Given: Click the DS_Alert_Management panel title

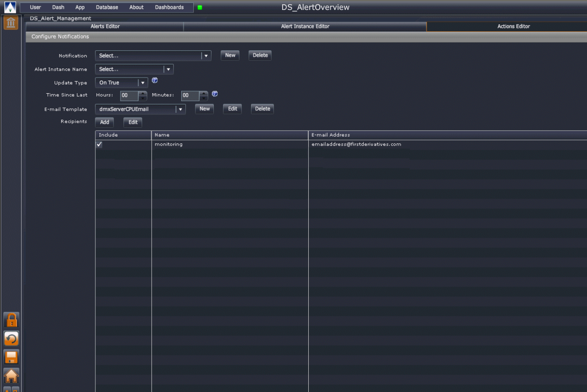Looking at the screenshot, I should (x=60, y=19).
